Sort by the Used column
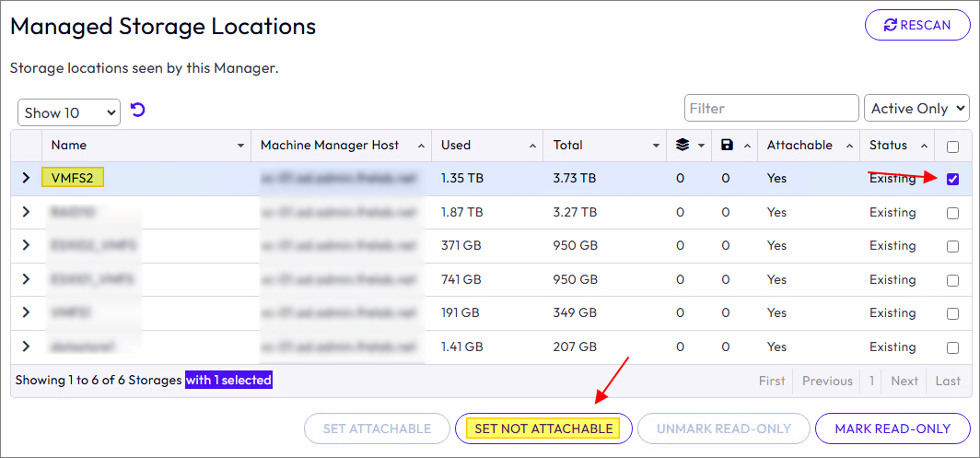980x458 pixels. pos(456,145)
